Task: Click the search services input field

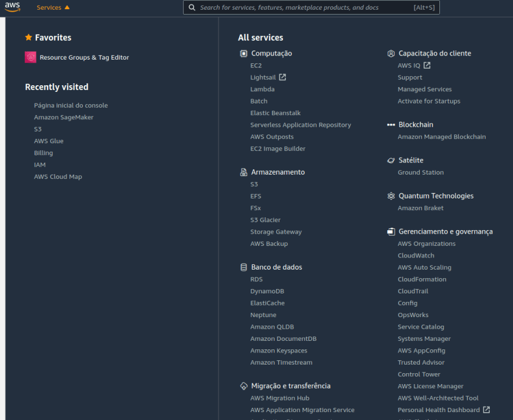Action: pos(304,7)
